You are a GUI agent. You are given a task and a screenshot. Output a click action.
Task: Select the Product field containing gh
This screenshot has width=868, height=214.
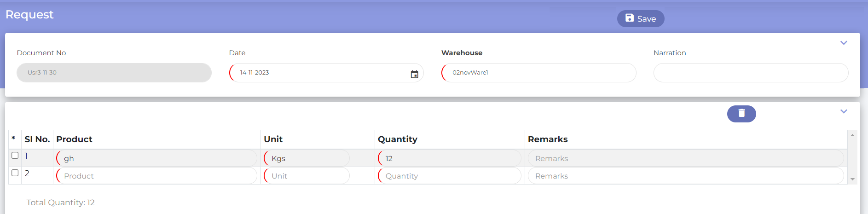click(156, 158)
